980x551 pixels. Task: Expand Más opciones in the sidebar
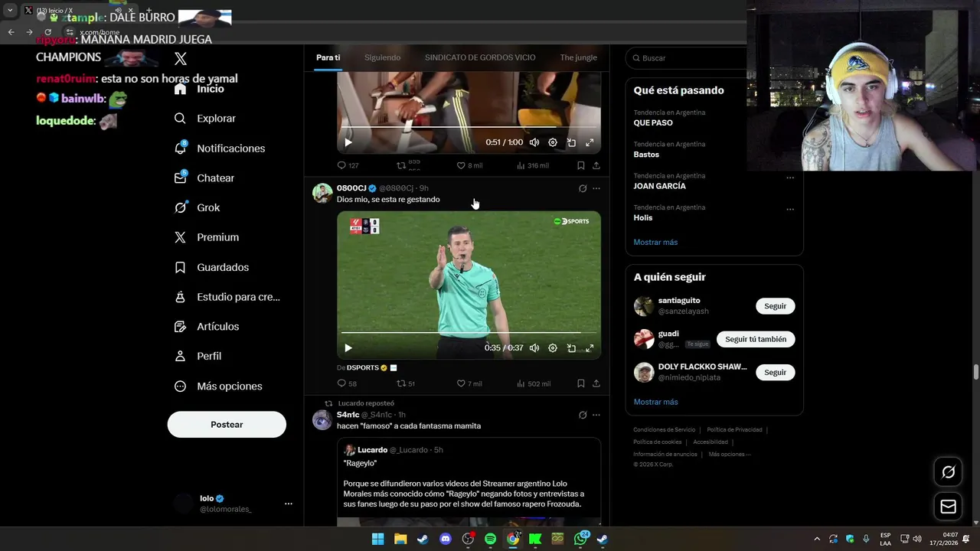point(218,386)
